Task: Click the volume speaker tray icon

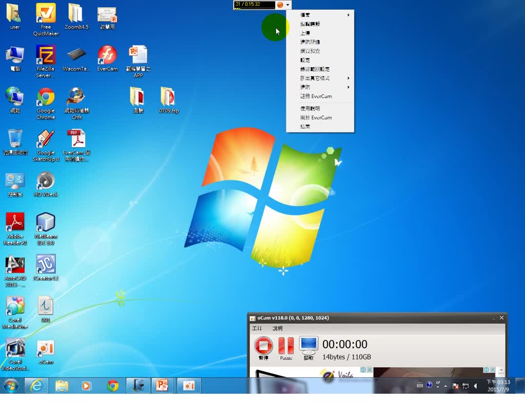Action: point(475,386)
